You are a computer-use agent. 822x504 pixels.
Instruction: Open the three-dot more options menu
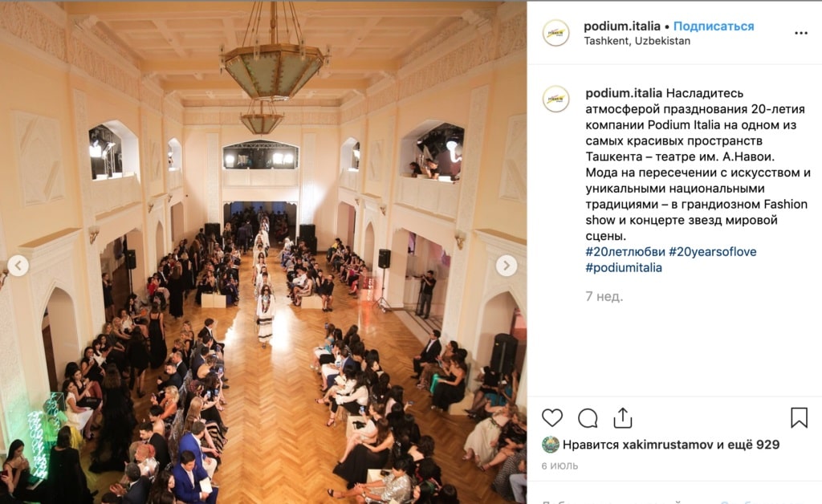801,33
